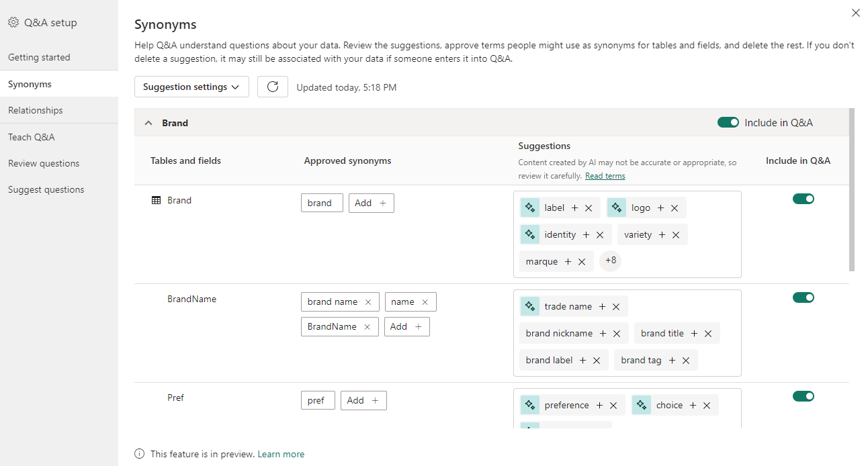This screenshot has width=868, height=466.
Task: Click the refresh icon to update suggestions
Action: [x=272, y=87]
